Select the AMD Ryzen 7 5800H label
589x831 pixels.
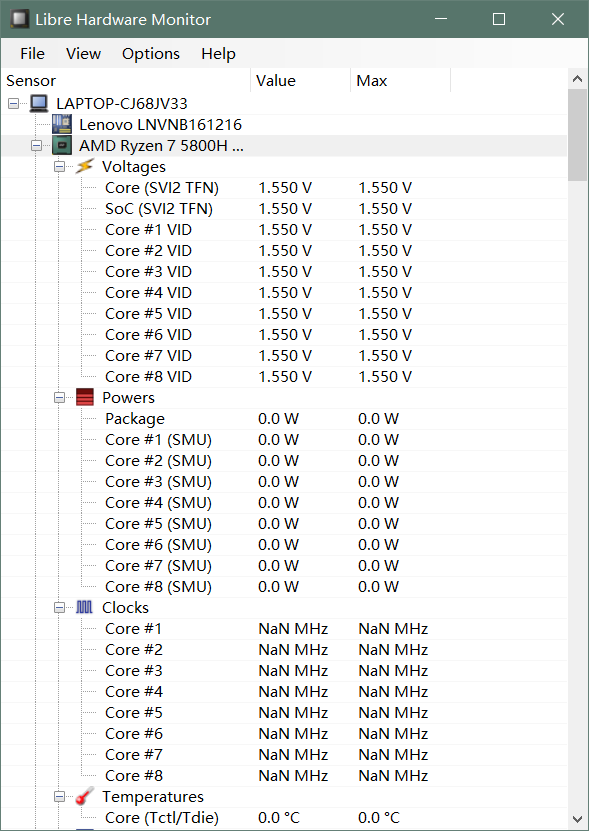pyautogui.click(x=161, y=145)
